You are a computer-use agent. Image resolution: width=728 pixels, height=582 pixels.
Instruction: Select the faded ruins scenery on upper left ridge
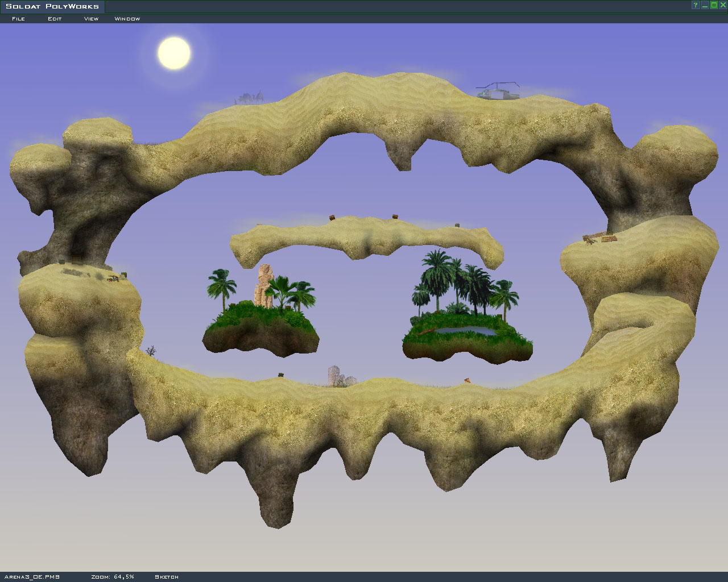tap(249, 98)
